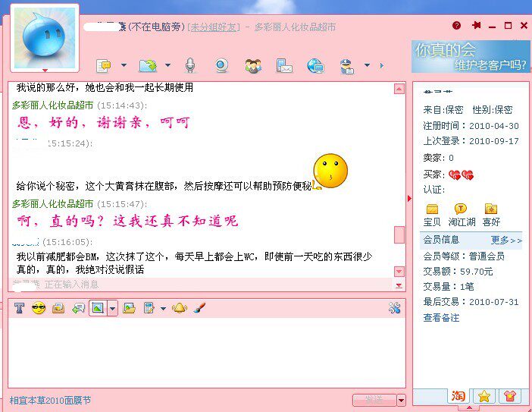Pin the chat window on top

coord(476,25)
